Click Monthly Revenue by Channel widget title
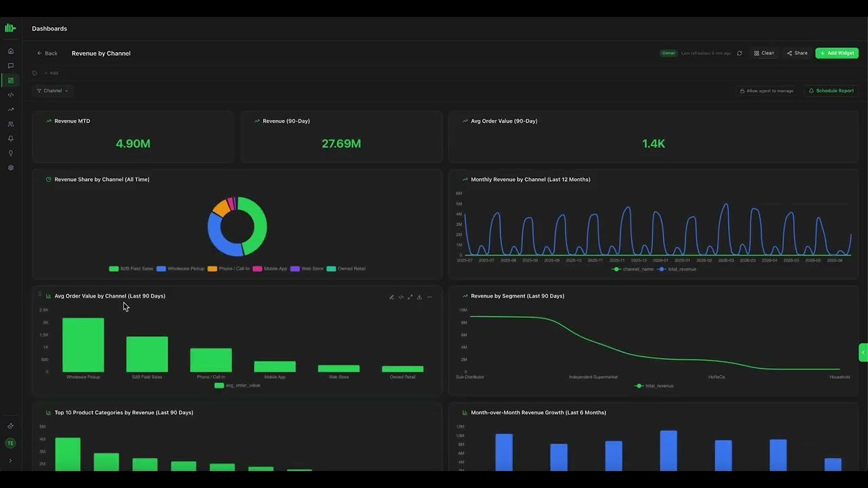 point(530,180)
